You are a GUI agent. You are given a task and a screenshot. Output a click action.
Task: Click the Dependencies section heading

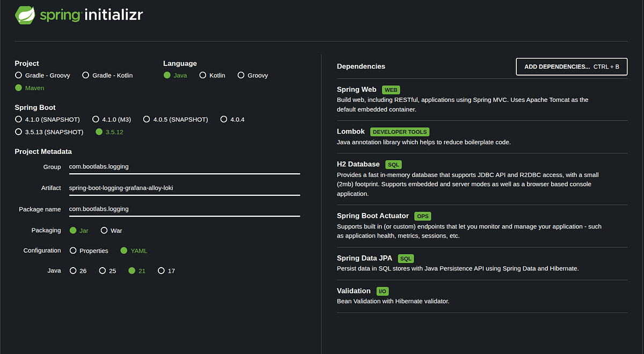pos(361,67)
